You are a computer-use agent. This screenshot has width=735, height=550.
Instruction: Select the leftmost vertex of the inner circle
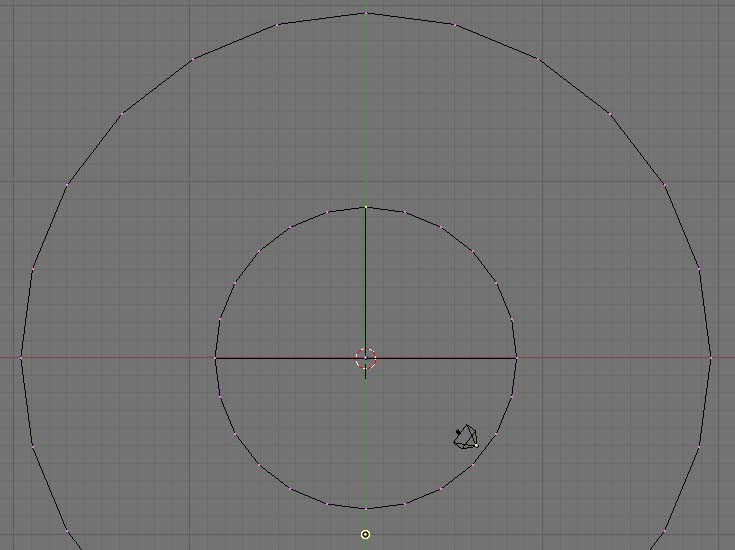pyautogui.click(x=216, y=357)
